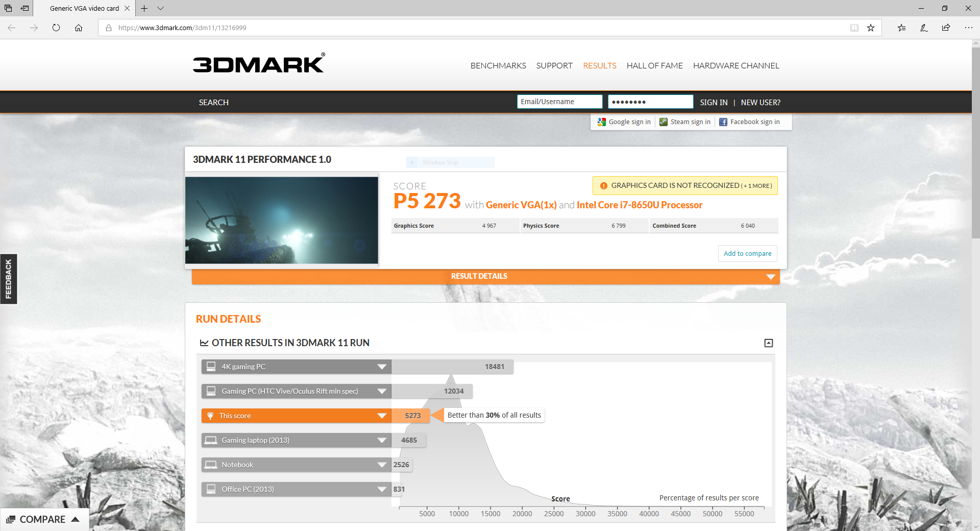Refresh the page with reload icon
This screenshot has width=980, height=531.
coord(56,28)
